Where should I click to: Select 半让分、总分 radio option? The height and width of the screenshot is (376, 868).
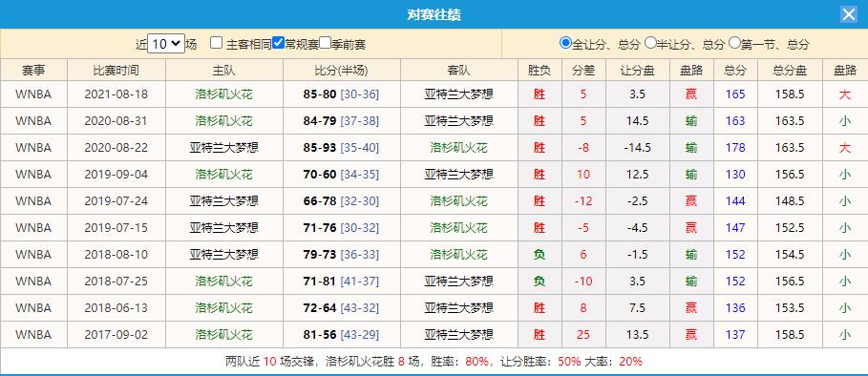(650, 43)
